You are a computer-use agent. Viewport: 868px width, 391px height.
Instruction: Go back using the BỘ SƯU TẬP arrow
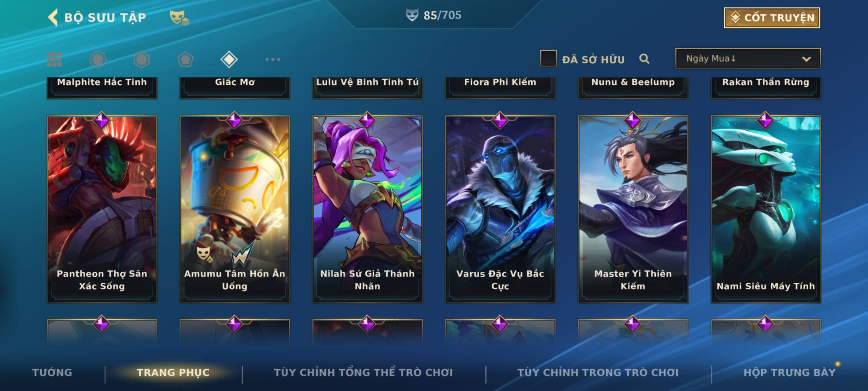[x=53, y=17]
